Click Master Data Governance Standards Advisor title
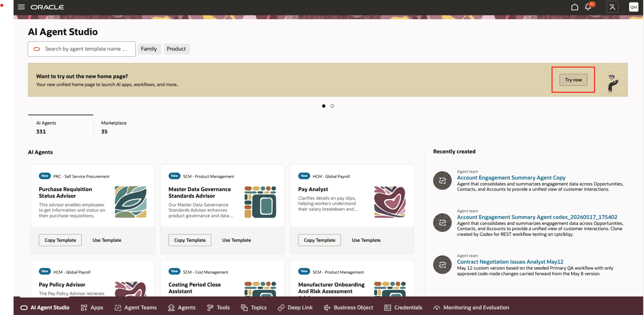Screen dimensions: 644x315 [x=199, y=193]
